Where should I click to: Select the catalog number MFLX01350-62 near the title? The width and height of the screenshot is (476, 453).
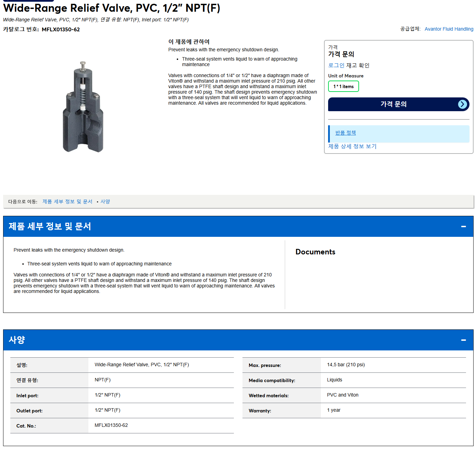tap(61, 30)
